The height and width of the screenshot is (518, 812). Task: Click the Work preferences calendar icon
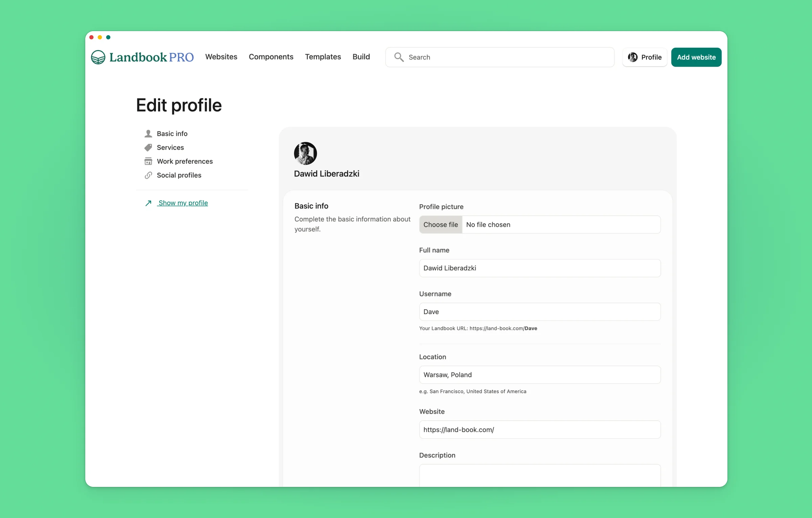click(x=148, y=161)
